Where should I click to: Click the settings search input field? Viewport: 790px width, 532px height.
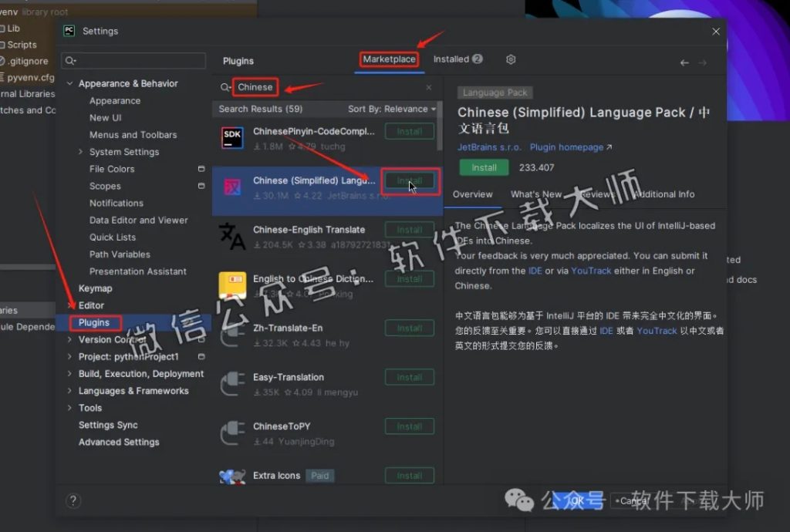click(x=133, y=59)
